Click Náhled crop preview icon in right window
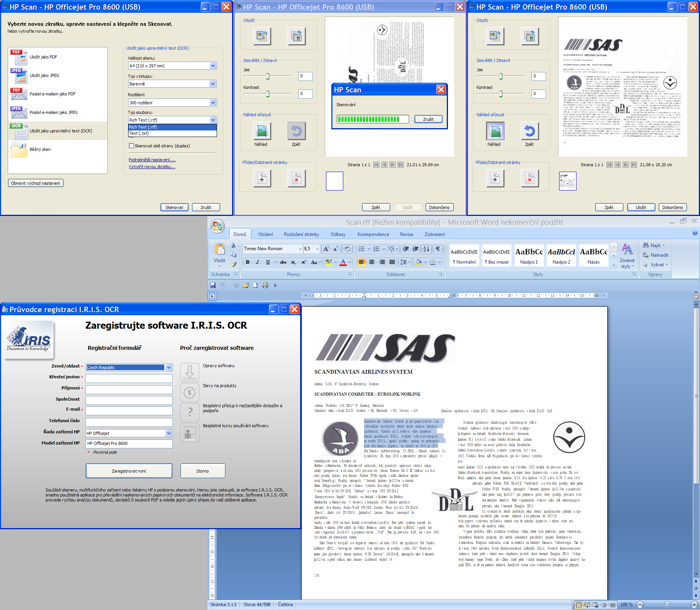Image resolution: width=700 pixels, height=610 pixels. pos(495,131)
